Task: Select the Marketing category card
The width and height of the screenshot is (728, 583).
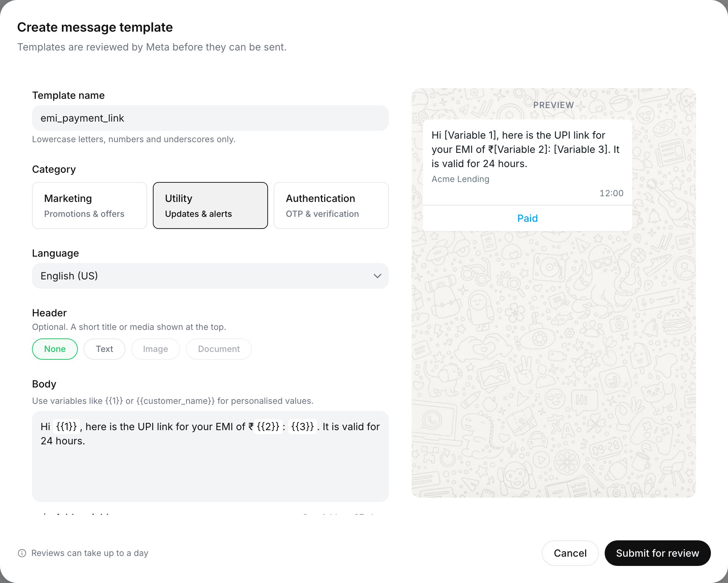Action: pyautogui.click(x=90, y=205)
